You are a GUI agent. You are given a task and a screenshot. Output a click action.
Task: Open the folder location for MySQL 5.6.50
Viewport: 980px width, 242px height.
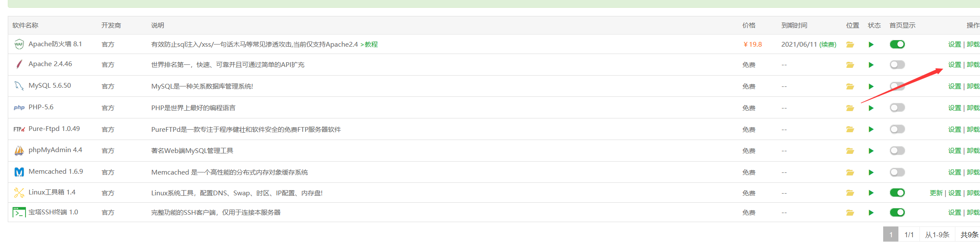[x=850, y=86]
